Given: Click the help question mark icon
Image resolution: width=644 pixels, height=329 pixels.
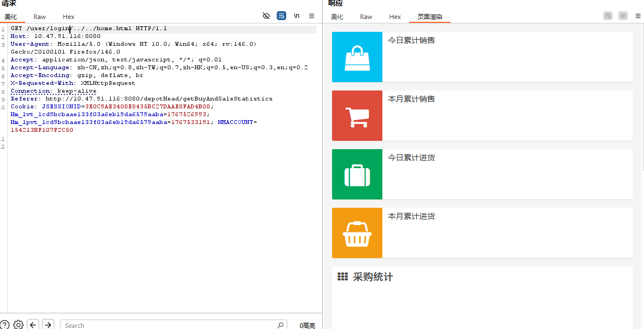Looking at the screenshot, I should click(x=4, y=325).
